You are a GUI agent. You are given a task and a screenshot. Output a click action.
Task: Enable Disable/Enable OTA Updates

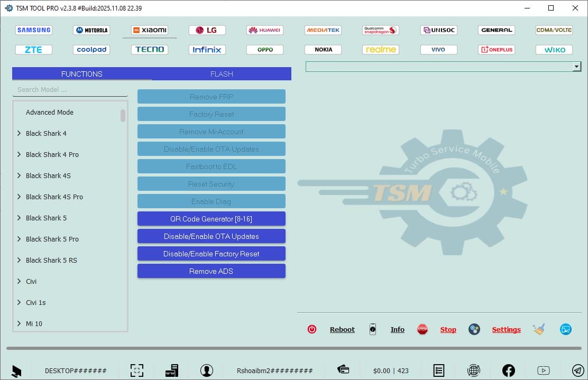tap(211, 236)
